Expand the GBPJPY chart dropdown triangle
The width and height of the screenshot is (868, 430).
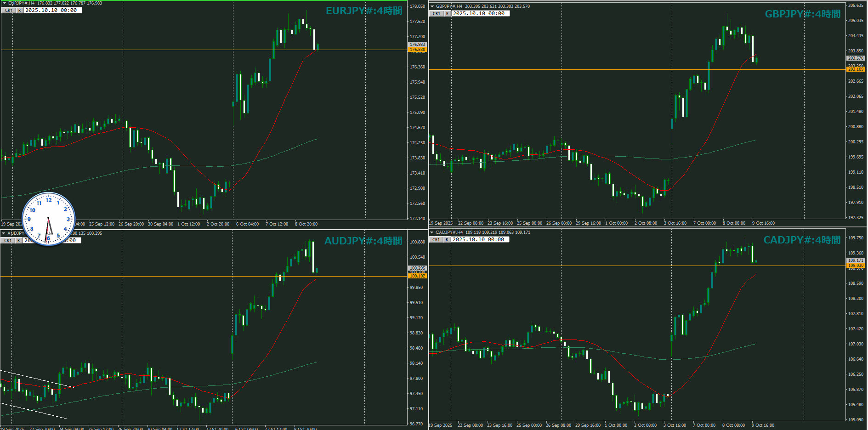click(432, 6)
